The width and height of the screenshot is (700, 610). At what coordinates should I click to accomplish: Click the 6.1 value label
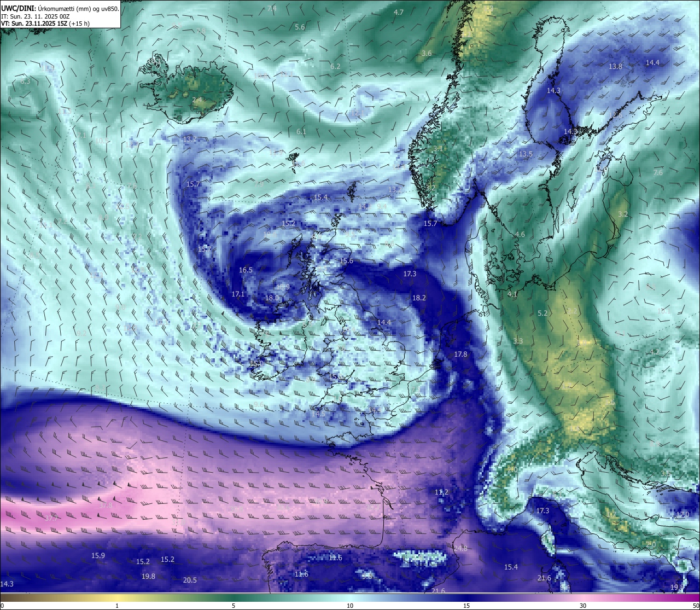pyautogui.click(x=301, y=131)
